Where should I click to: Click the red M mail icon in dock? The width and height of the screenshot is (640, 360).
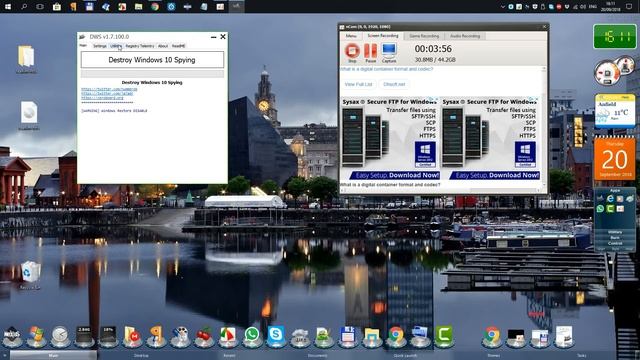pos(132,336)
